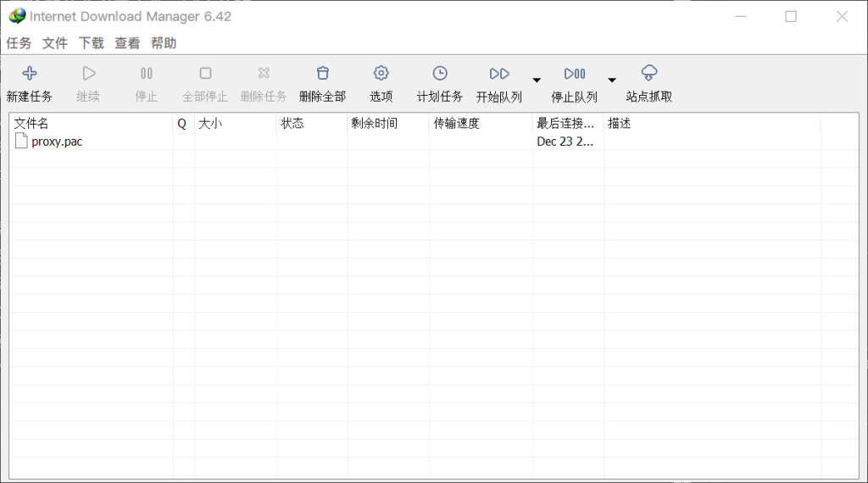This screenshot has width=868, height=483.
Task: Open the 帮助 menu
Action: click(164, 43)
